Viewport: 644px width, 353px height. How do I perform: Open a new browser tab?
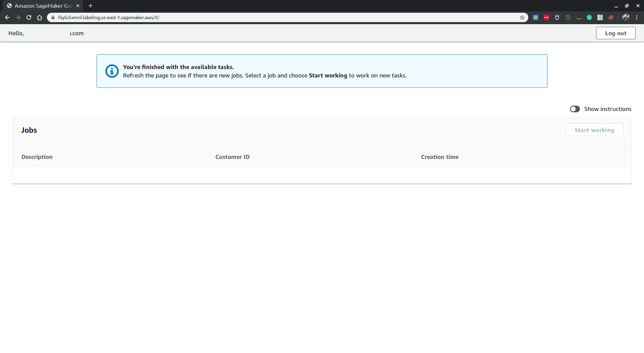coord(91,6)
